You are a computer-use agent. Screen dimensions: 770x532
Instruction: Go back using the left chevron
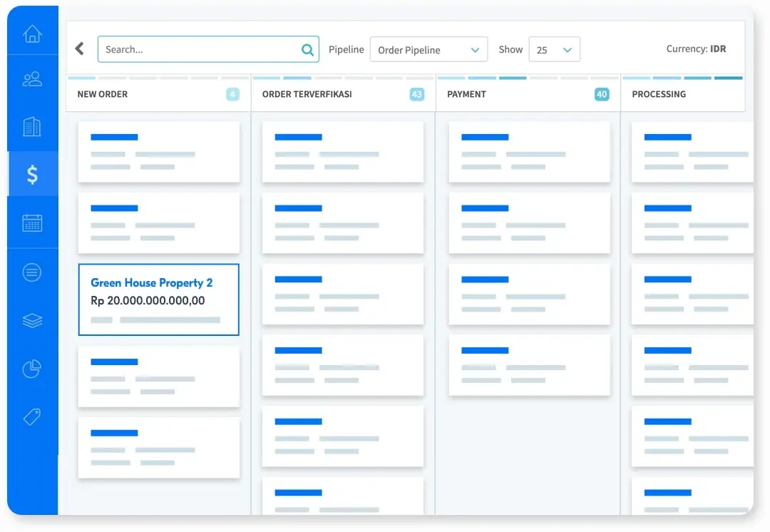coord(80,48)
